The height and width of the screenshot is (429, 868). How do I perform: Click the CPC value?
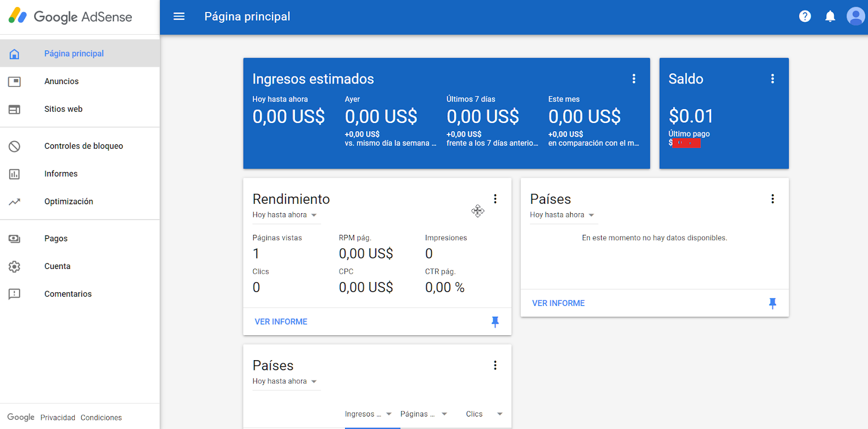click(x=366, y=287)
